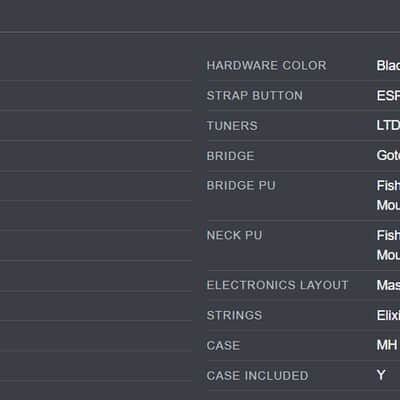Select the STRAP BUTTON spec label
The height and width of the screenshot is (400, 400).
click(x=255, y=96)
